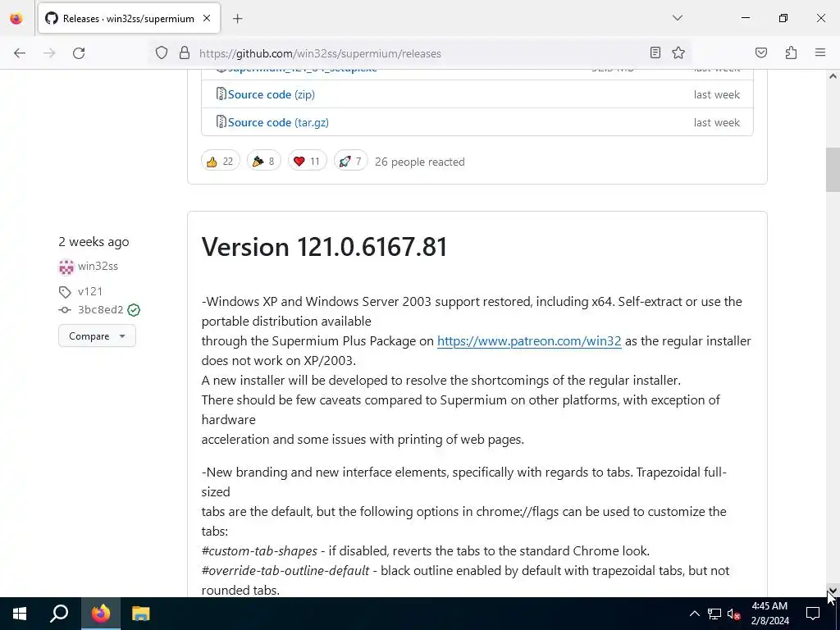Open the v121 tag link
This screenshot has height=630, width=840.
click(x=89, y=291)
